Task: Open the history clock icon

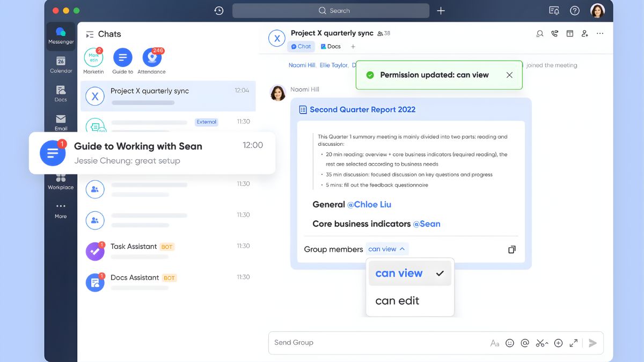Action: (x=218, y=11)
